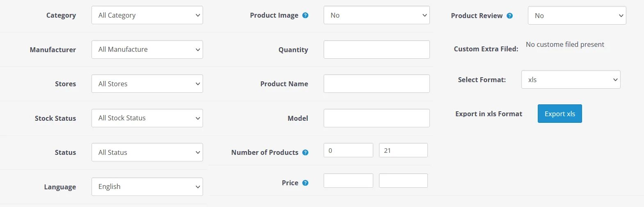Open the Product Review dropdown
This screenshot has height=207, width=644.
[577, 16]
